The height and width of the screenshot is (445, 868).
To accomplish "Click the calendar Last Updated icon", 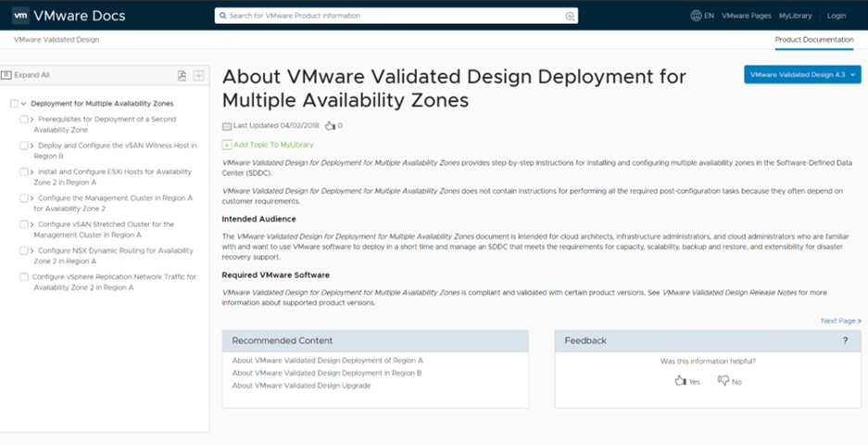I will click(227, 126).
